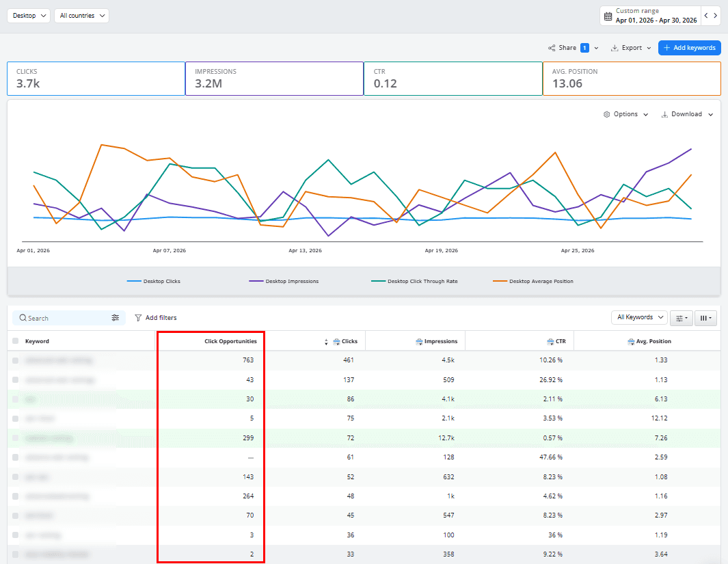The width and height of the screenshot is (728, 564).
Task: Check the row with 48 clicks
Action: click(x=15, y=496)
